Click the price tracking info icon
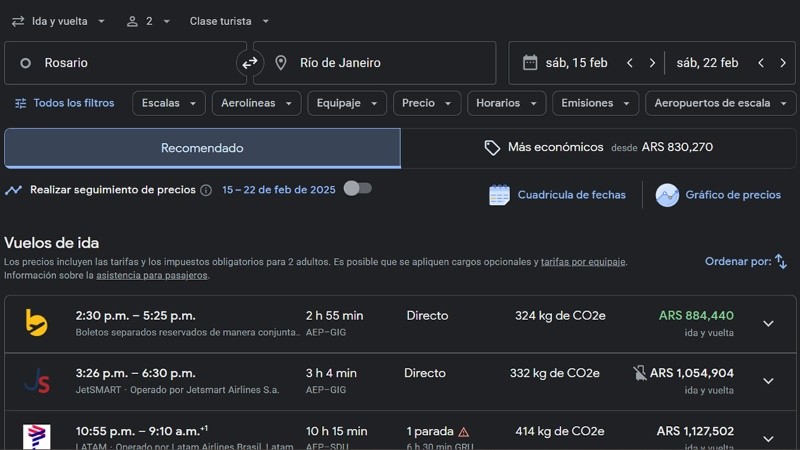Viewport: 800px width, 450px height. 206,190
